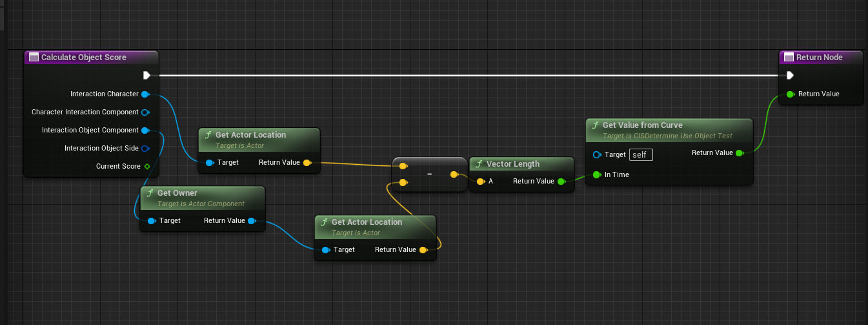The width and height of the screenshot is (868, 325).
Task: Click the In Time pin
Action: click(x=597, y=175)
